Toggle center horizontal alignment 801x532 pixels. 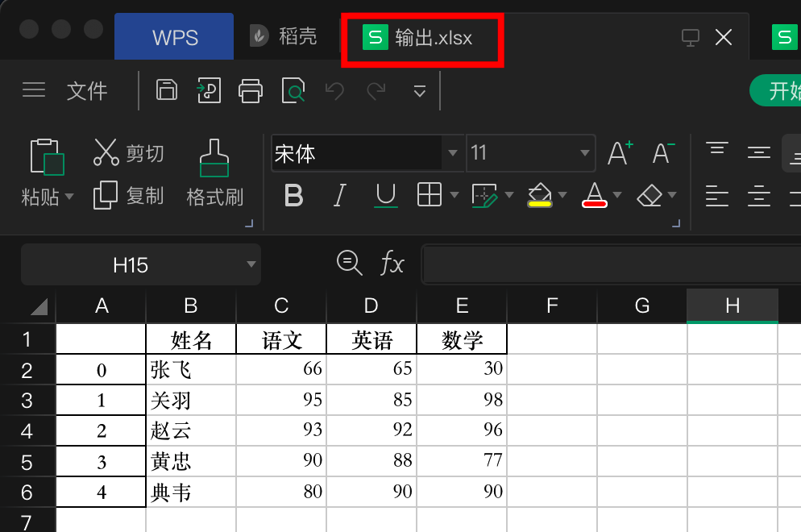[758, 196]
